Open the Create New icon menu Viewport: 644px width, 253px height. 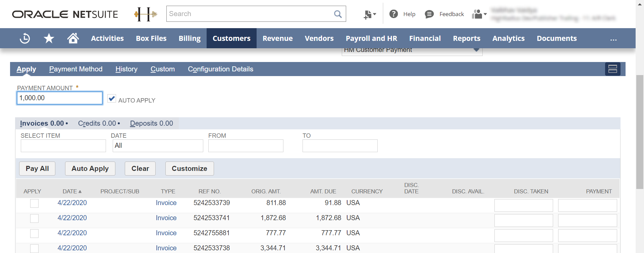pyautogui.click(x=370, y=14)
